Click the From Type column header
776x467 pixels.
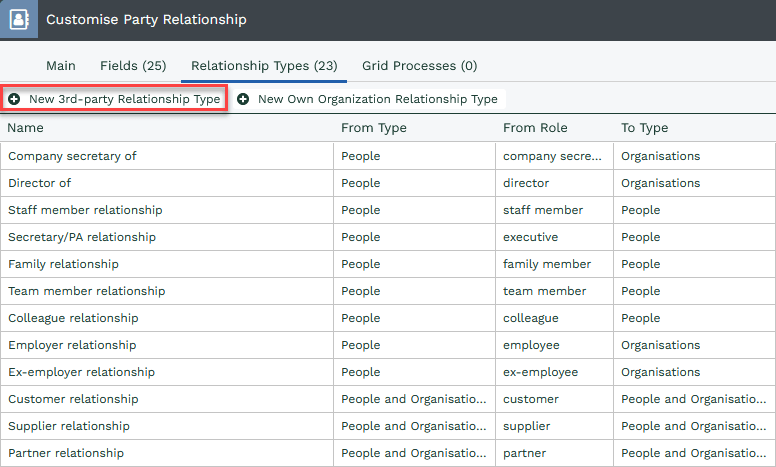[x=374, y=128]
